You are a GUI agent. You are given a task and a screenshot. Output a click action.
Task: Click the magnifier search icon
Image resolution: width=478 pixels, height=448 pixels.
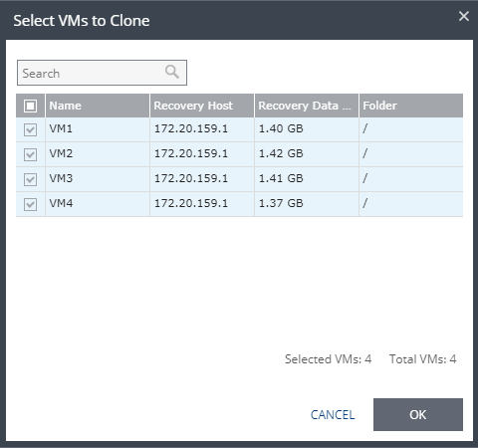172,72
